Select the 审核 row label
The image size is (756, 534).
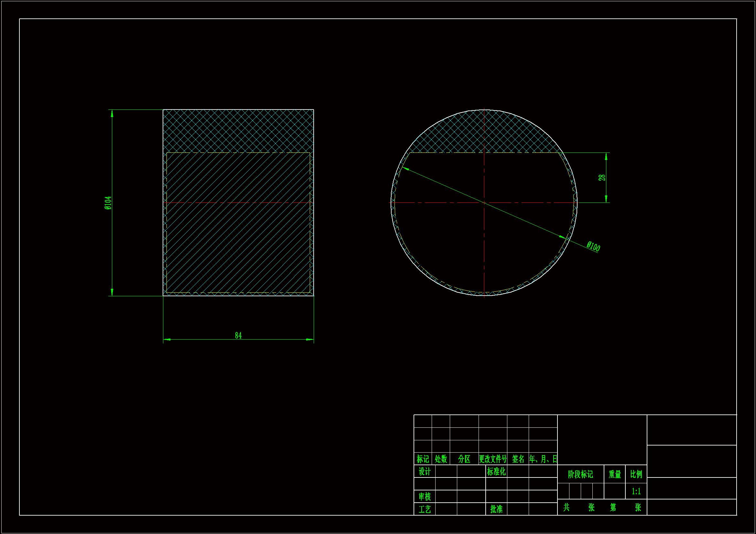(x=425, y=496)
